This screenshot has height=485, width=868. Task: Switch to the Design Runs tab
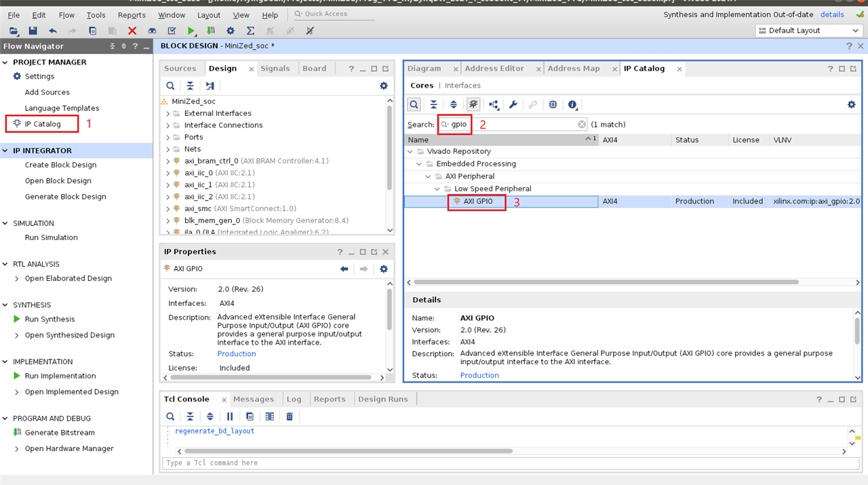tap(383, 400)
